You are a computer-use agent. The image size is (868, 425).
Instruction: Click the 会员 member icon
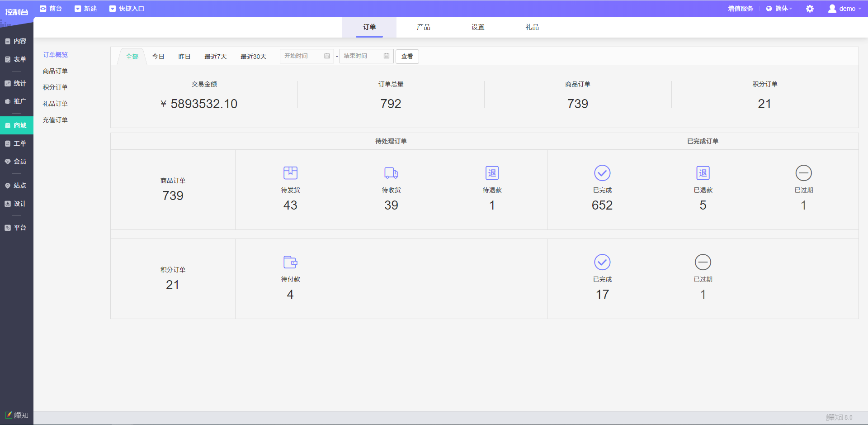[x=17, y=161]
